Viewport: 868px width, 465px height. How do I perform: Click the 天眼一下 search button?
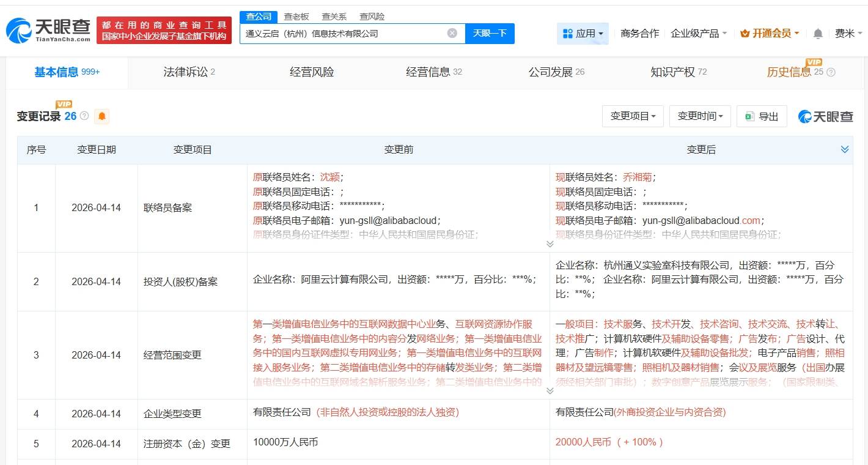click(x=490, y=34)
